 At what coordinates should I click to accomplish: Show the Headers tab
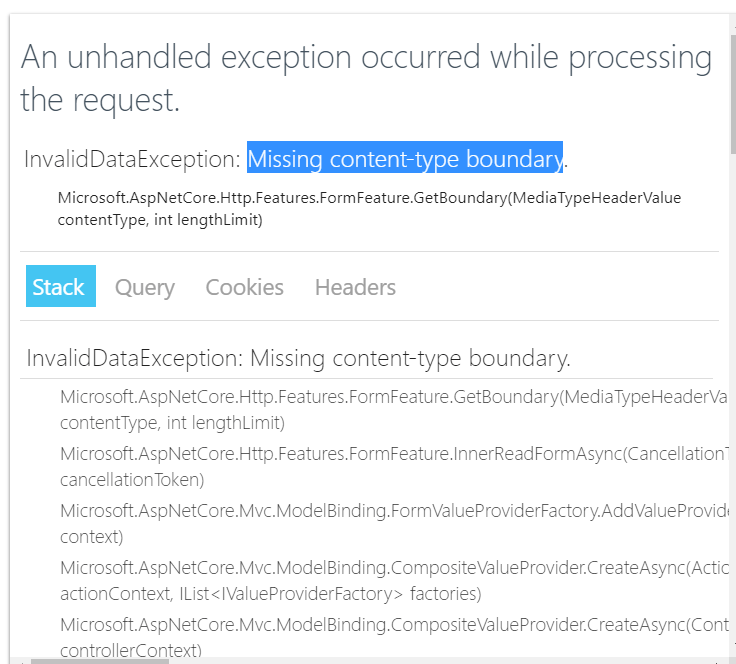355,287
